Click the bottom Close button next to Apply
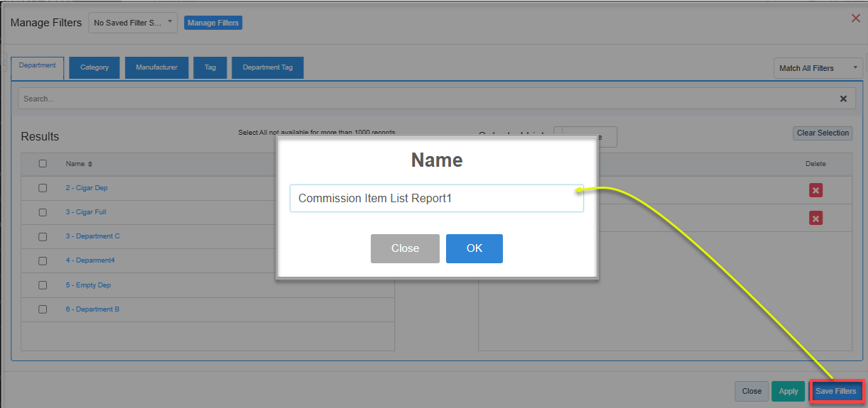 click(752, 391)
